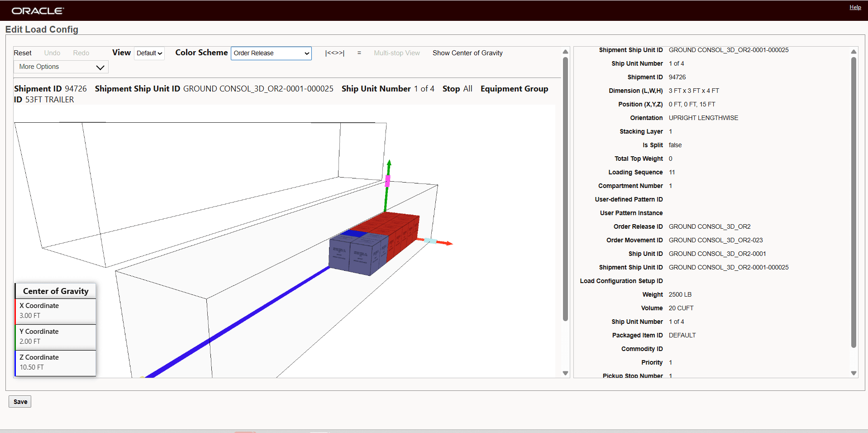
Task: Click the Volume value 20 CUFT
Action: coord(681,308)
